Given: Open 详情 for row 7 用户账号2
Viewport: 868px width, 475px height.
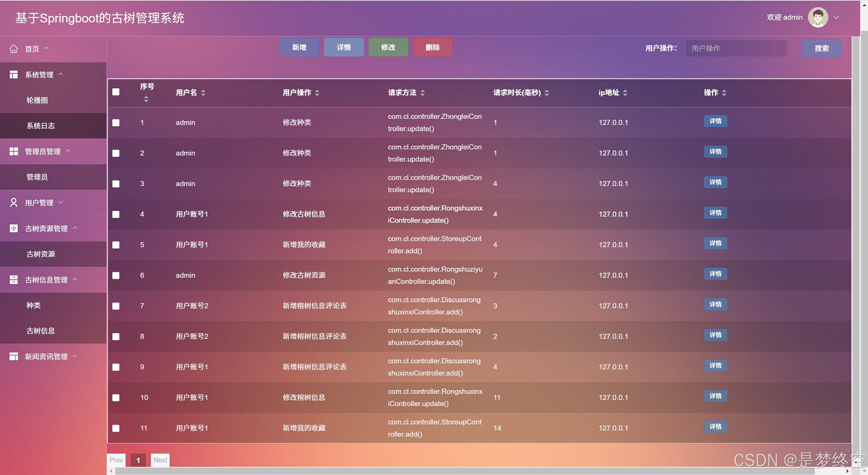Looking at the screenshot, I should (x=715, y=305).
